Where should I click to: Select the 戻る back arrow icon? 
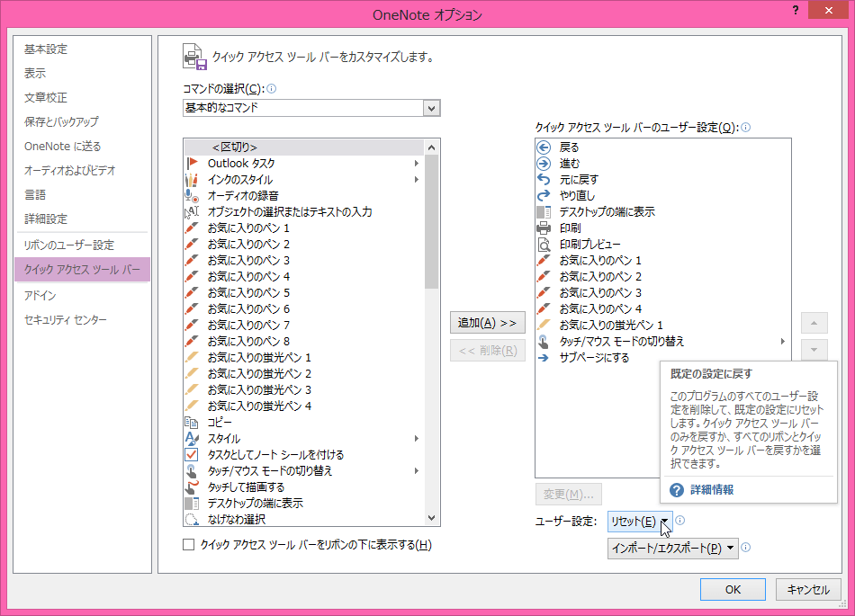point(544,147)
